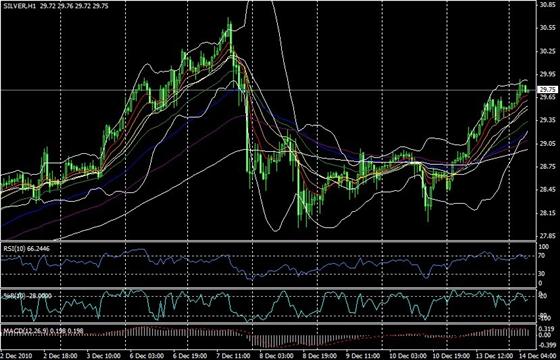This screenshot has height=360, width=560.
Task: Click the %R indicator label in third panel
Action: coord(27,296)
